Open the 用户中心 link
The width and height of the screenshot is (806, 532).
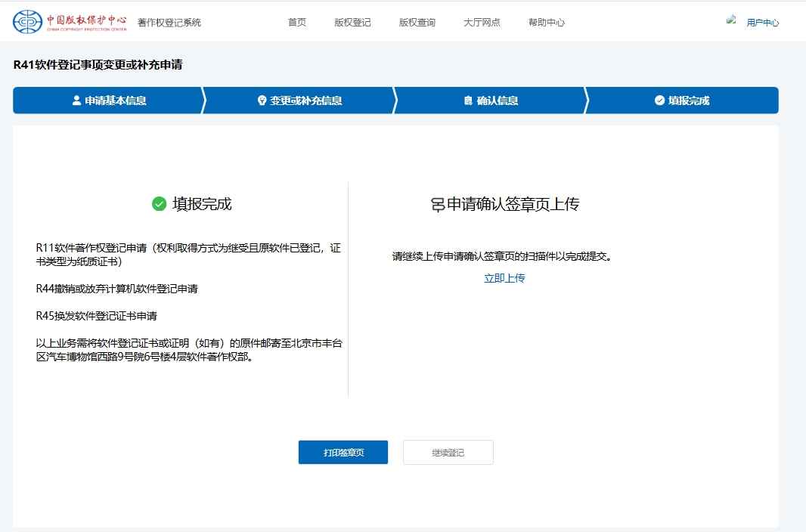click(762, 23)
